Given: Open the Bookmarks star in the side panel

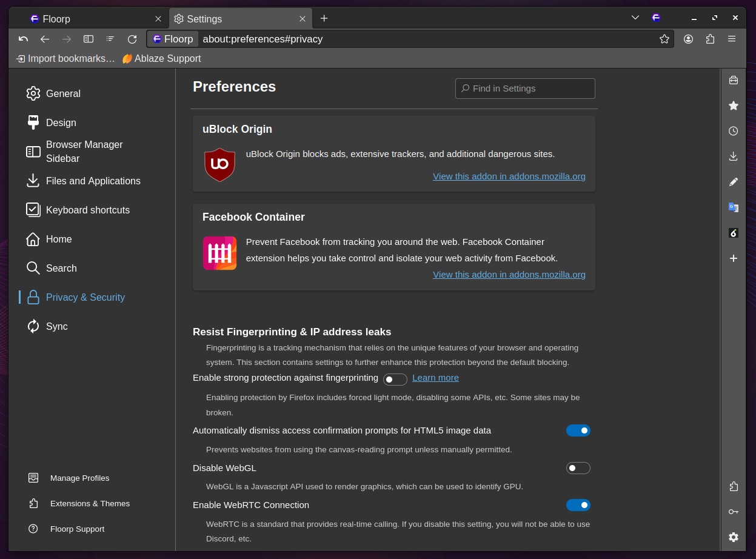Looking at the screenshot, I should click(733, 105).
